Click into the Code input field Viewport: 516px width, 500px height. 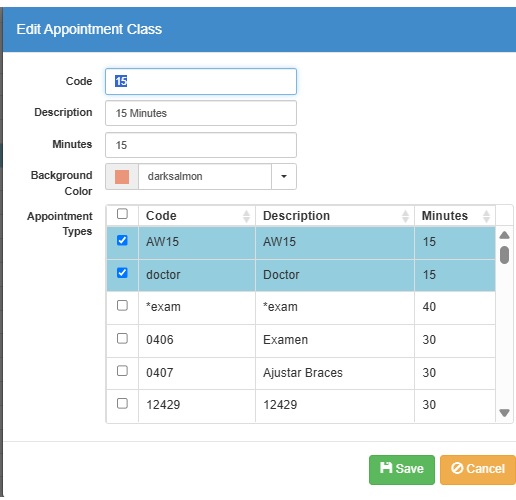[201, 81]
